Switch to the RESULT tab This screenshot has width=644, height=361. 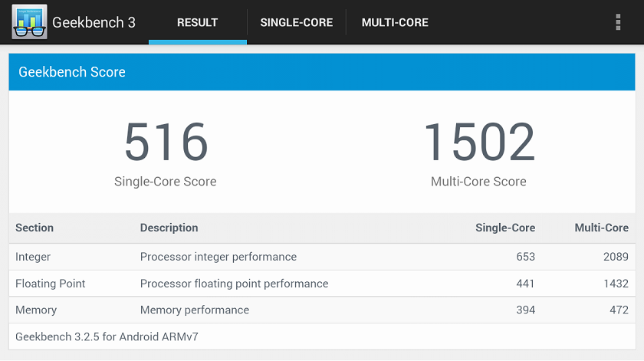(198, 22)
